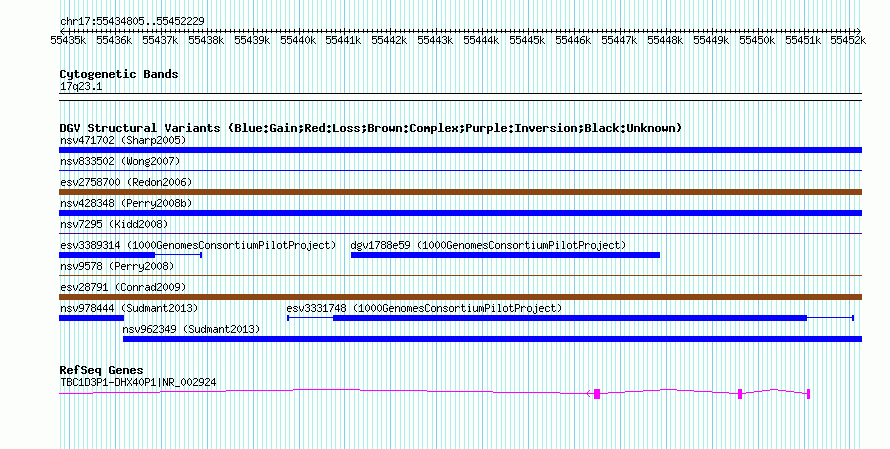Click the TBC1D3P1-DHX40P1|NR_002924 gene label
The width and height of the screenshot is (890, 449).
click(x=138, y=383)
